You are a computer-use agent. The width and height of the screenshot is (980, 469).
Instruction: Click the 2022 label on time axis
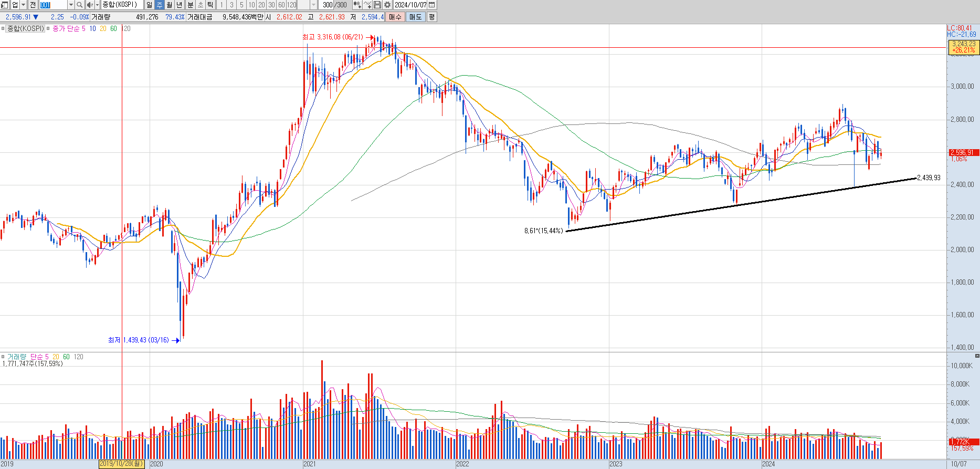(x=462, y=464)
